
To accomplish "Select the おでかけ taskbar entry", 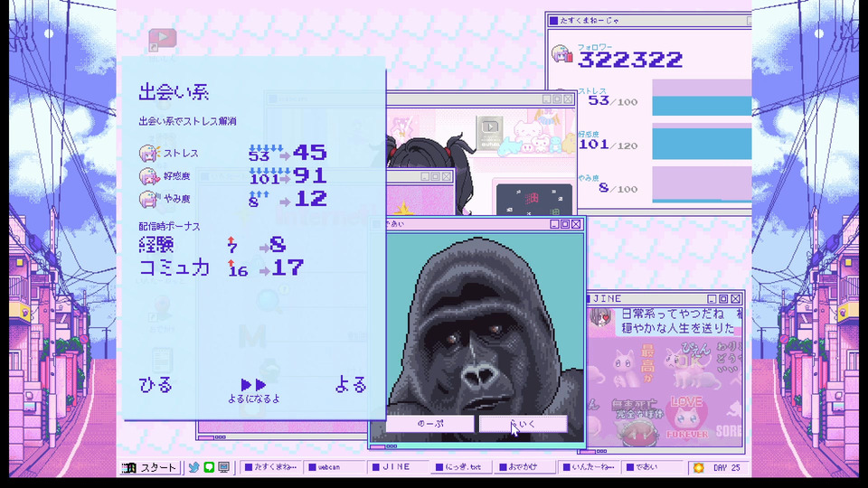I will pos(525,467).
